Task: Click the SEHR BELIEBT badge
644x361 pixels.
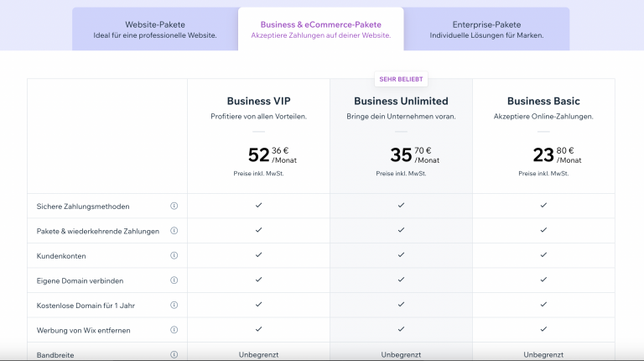Action: (x=401, y=80)
